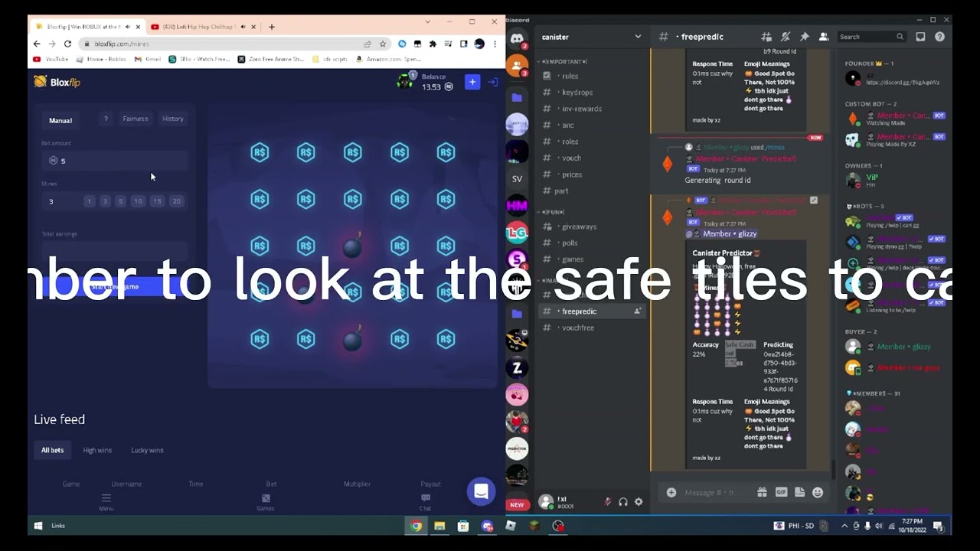Click the question mark help button
The image size is (980, 551).
pyautogui.click(x=106, y=119)
